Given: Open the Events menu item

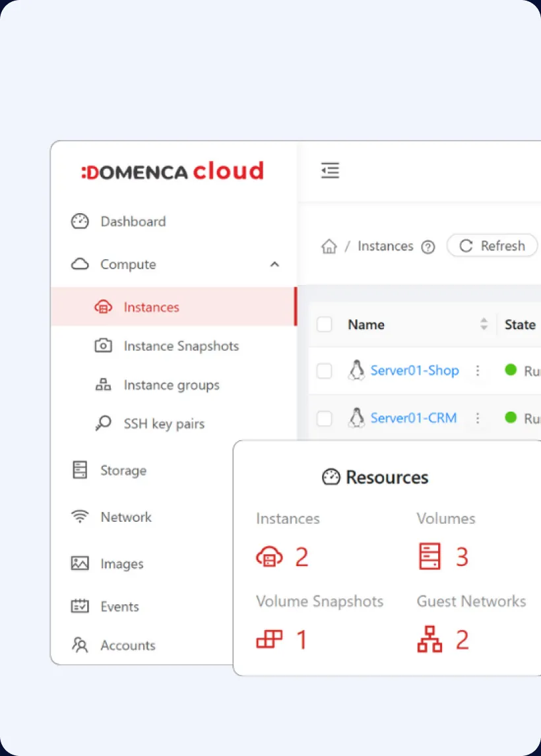Looking at the screenshot, I should click(119, 606).
